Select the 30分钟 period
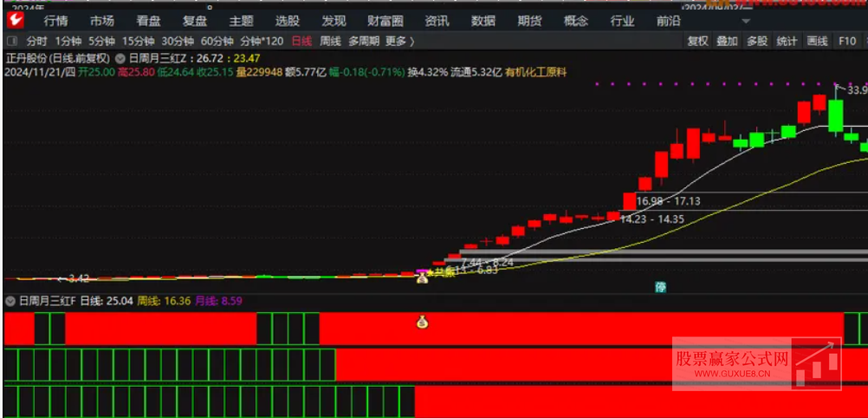Image resolution: width=868 pixels, height=418 pixels. coord(178,41)
